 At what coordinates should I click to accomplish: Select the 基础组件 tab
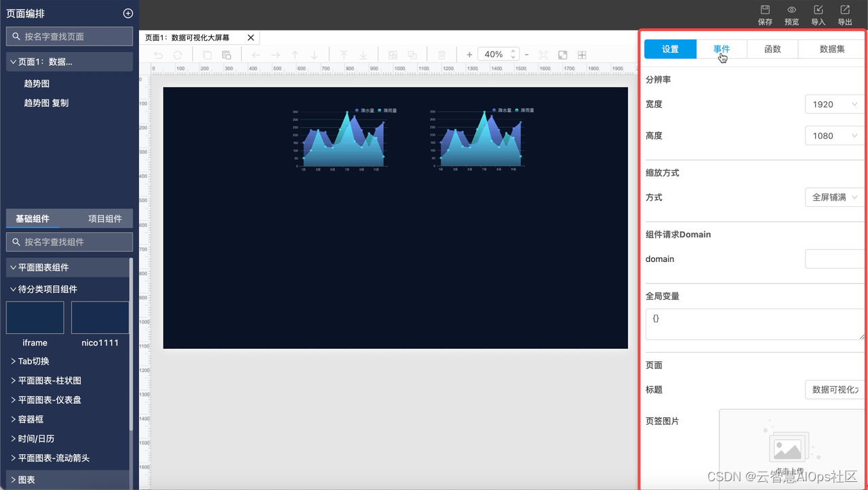(33, 219)
